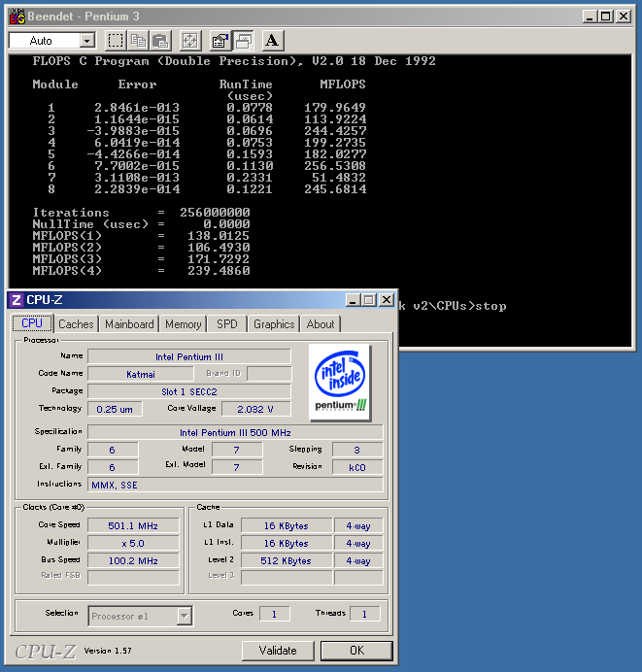Screen dimensions: 642x672
Task: Switch to the CPU tab
Action: click(32, 323)
